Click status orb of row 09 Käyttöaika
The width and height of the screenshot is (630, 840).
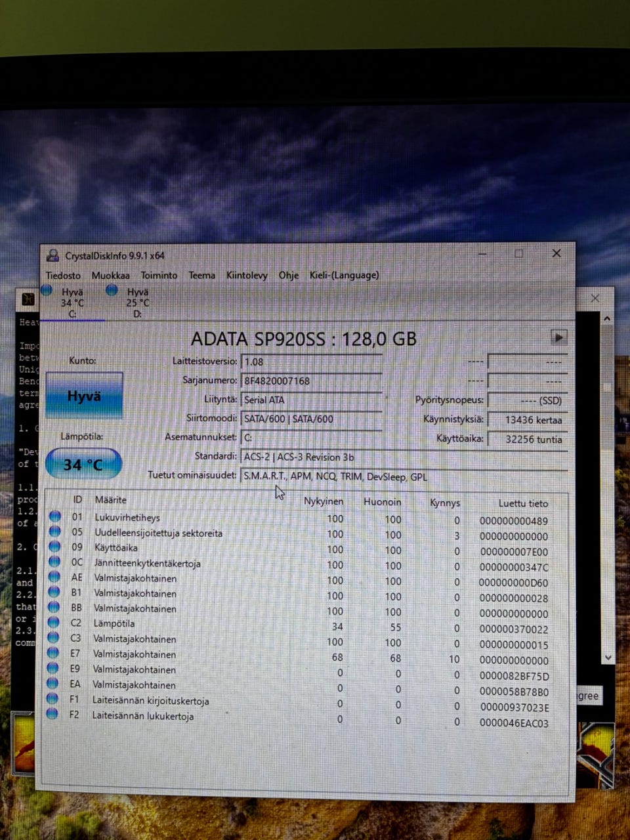pos(54,547)
